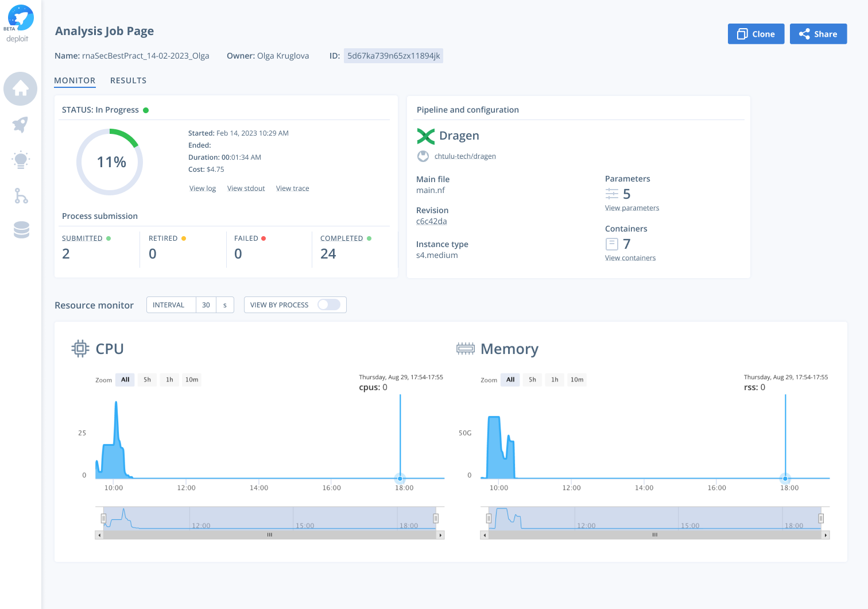Click CPU navigator scroll left arrow

tap(99, 535)
